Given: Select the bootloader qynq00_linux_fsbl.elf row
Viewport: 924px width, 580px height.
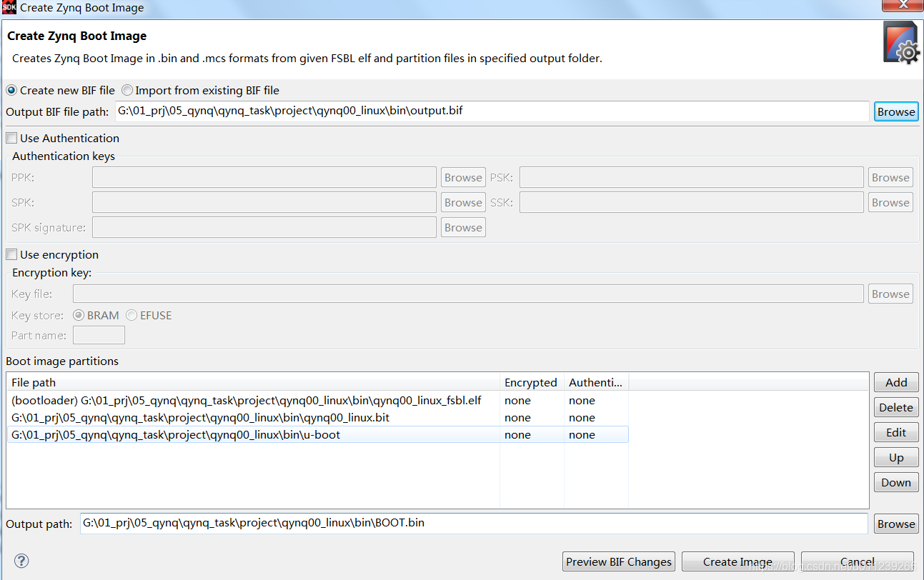Looking at the screenshot, I should click(317, 400).
